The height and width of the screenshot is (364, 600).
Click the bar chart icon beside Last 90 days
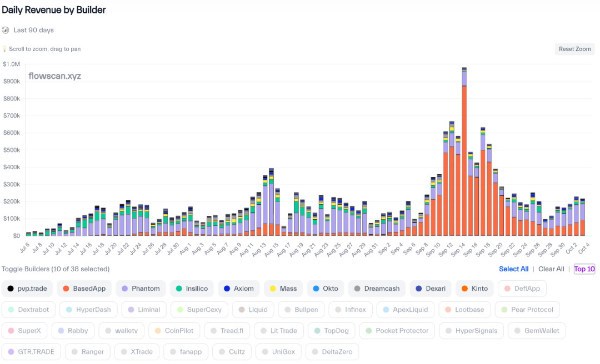click(6, 30)
